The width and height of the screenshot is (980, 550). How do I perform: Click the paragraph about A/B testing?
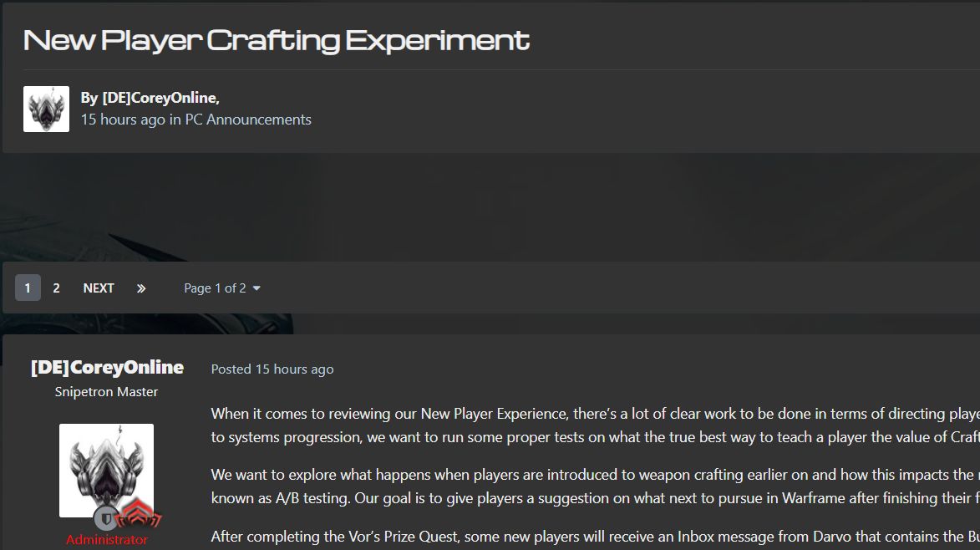coord(595,486)
